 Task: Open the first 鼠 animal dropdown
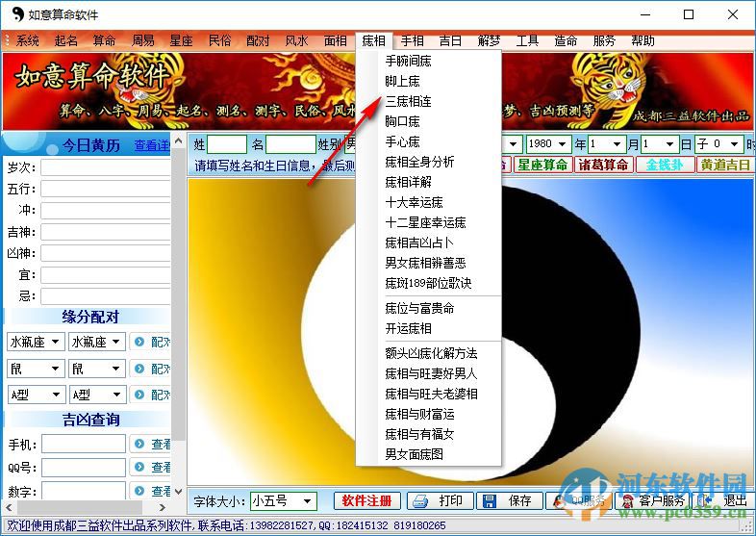pos(36,370)
